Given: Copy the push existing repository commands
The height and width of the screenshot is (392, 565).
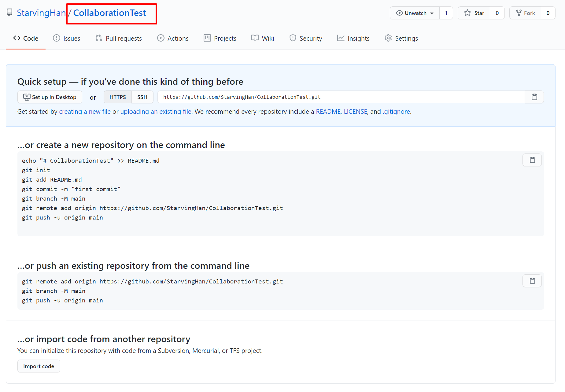Looking at the screenshot, I should [532, 281].
